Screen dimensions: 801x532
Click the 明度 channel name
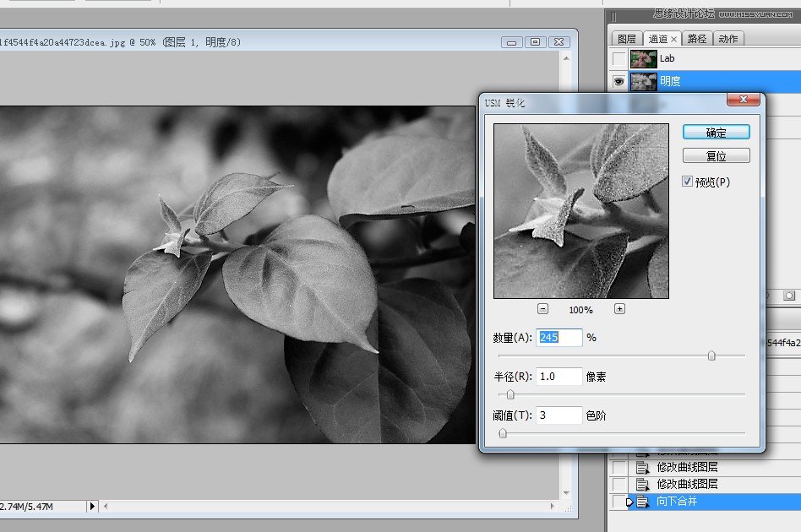tap(670, 81)
